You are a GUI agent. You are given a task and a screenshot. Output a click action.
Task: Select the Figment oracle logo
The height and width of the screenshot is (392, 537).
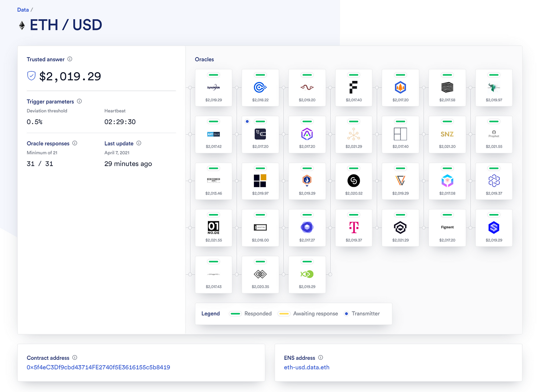pos(447,227)
